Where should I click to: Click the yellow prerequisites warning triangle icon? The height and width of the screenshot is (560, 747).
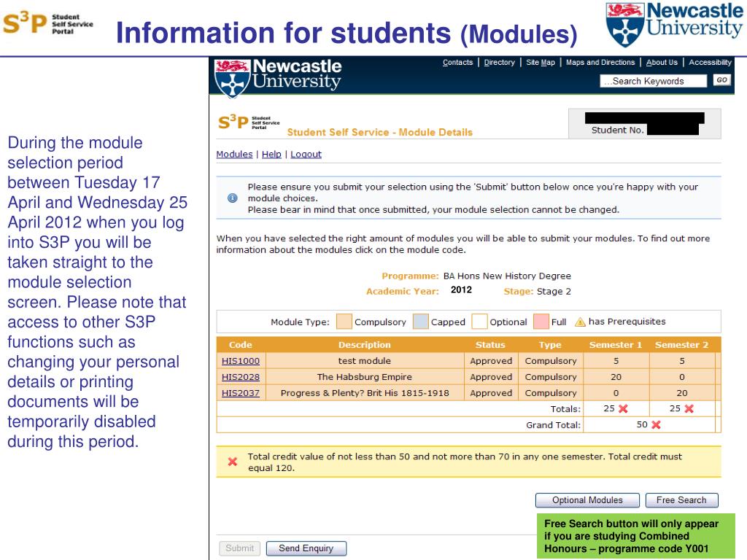point(580,322)
